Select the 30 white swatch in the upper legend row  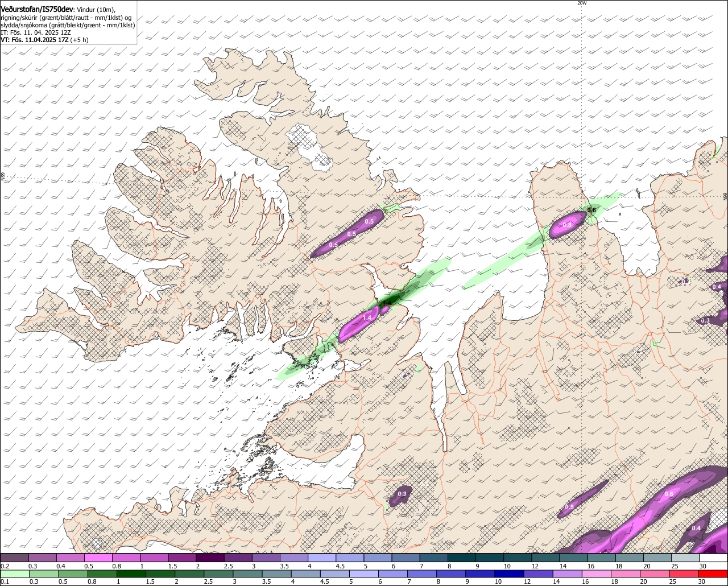click(714, 558)
